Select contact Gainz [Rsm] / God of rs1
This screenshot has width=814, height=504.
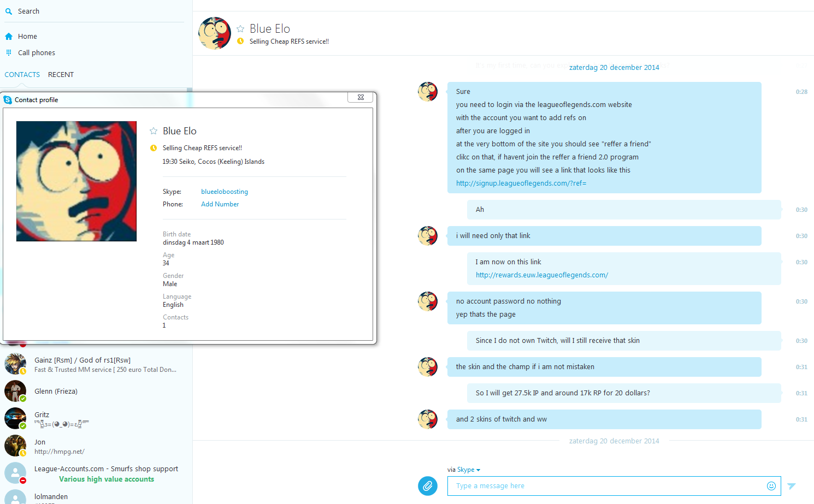[x=96, y=364]
